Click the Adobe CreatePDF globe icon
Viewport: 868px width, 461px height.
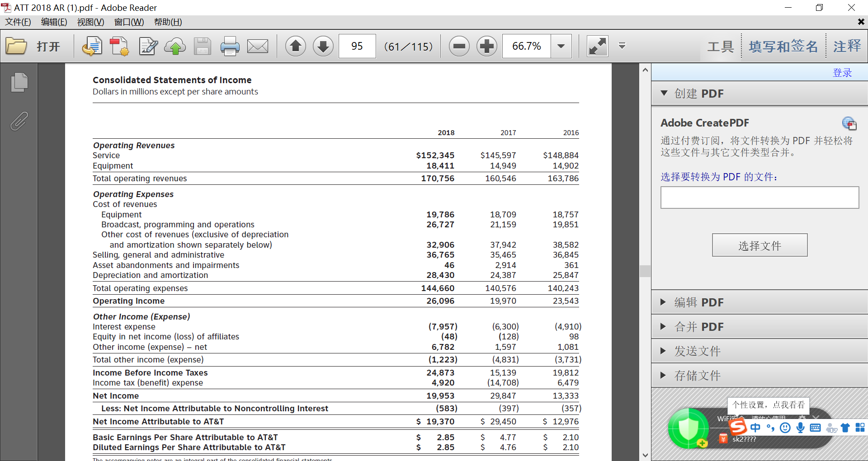tap(849, 123)
